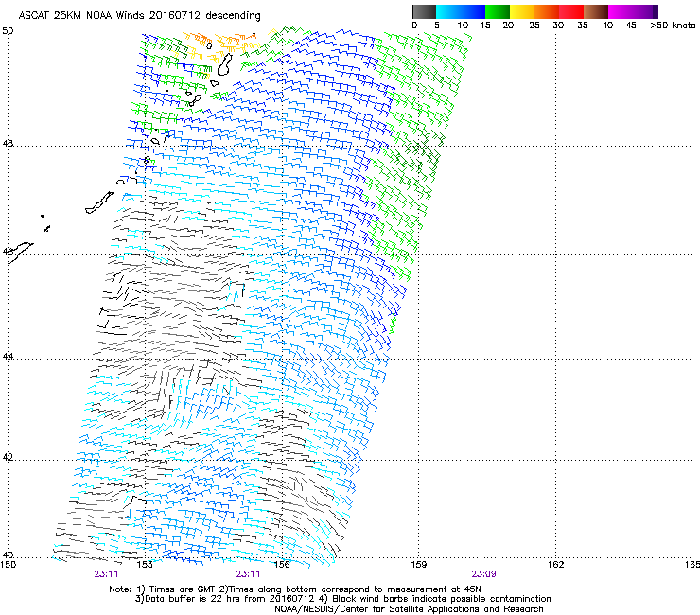The width and height of the screenshot is (700, 615).
Task: Select the brown 35-40 knots legend segment
Action: click(596, 11)
